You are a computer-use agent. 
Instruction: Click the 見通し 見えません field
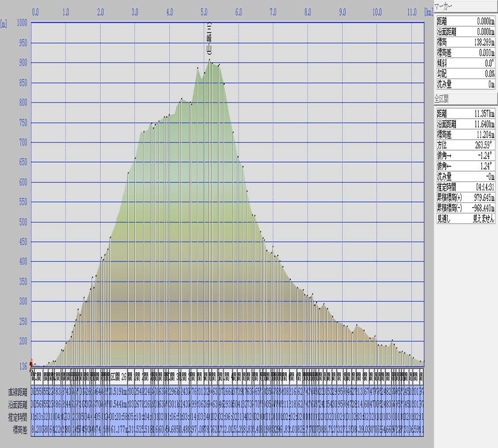[x=466, y=218]
